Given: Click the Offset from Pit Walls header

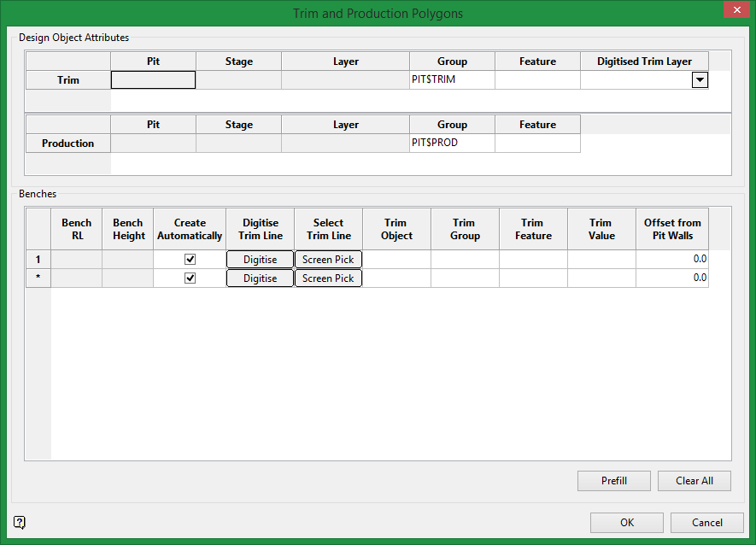Looking at the screenshot, I should pos(672,229).
